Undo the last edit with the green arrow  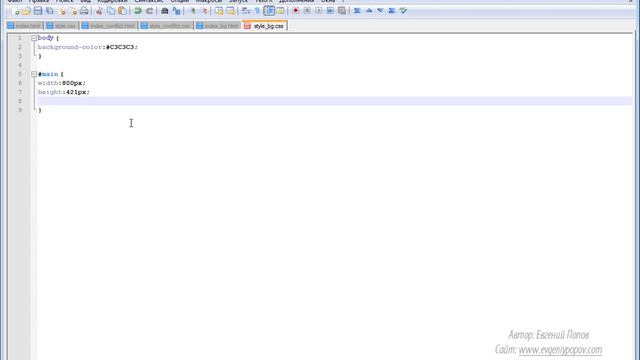click(138, 11)
